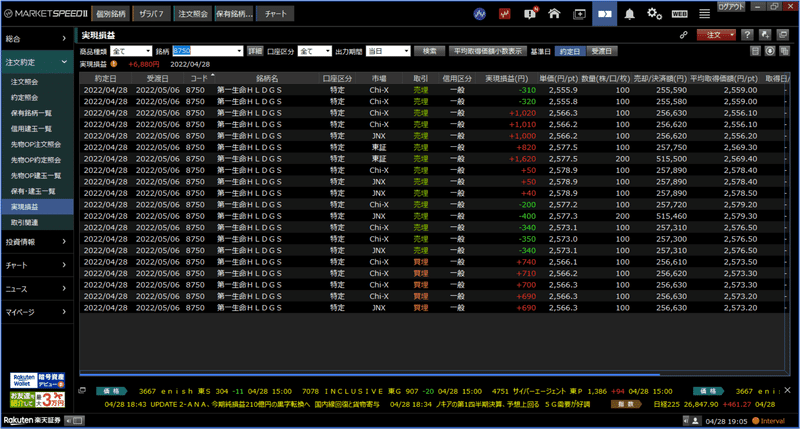Expand the ニュース sidebar section
The image size is (800, 429).
tap(36, 289)
